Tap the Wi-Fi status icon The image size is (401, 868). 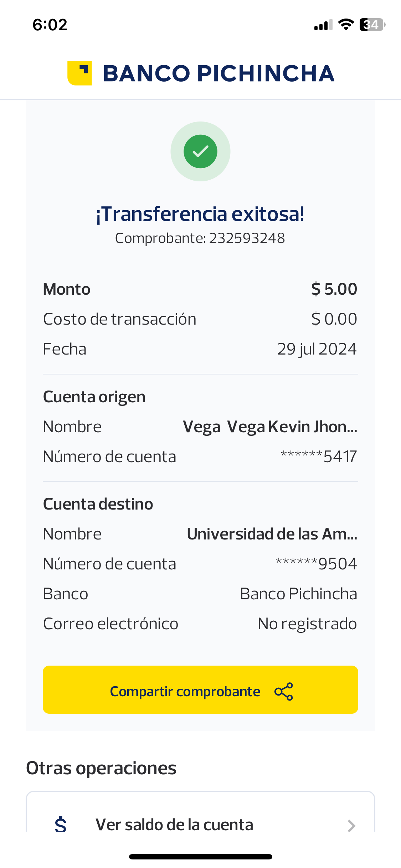pos(346,25)
